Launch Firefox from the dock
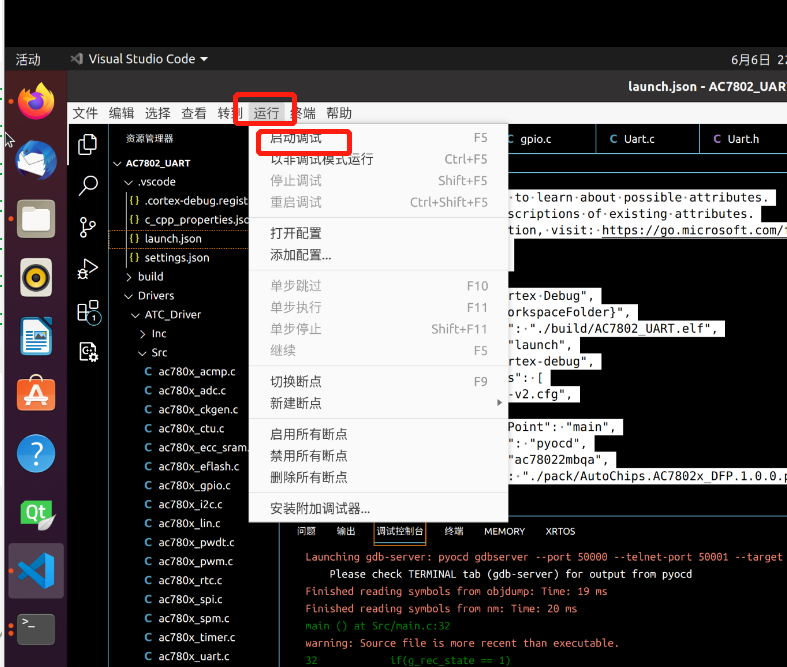This screenshot has width=787, height=667. coord(36,101)
